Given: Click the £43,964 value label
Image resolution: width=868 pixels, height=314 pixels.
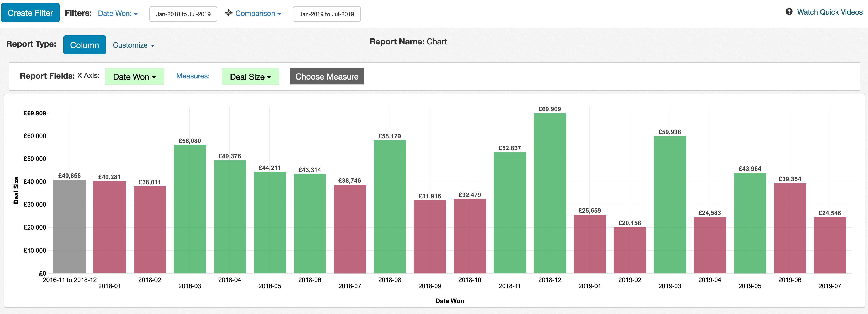Looking at the screenshot, I should point(750,169).
